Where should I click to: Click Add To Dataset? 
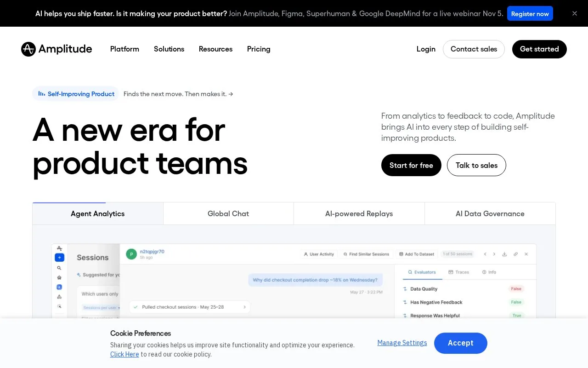(x=417, y=254)
